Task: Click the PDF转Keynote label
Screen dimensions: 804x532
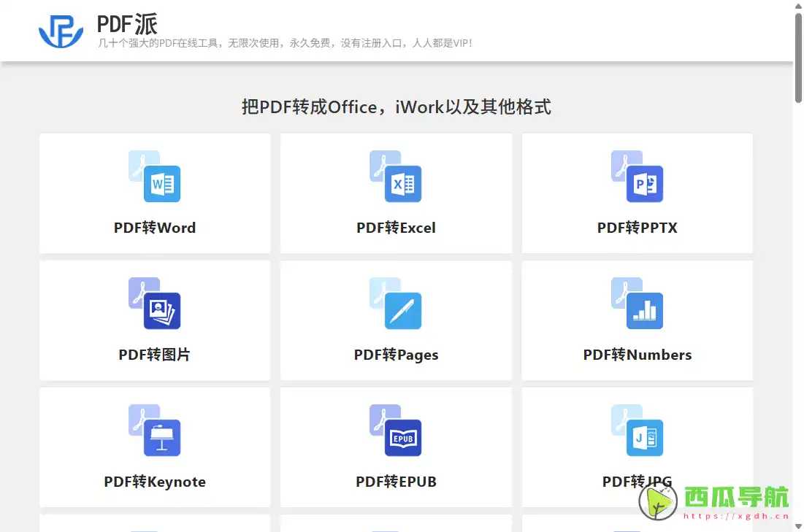Action: tap(155, 482)
